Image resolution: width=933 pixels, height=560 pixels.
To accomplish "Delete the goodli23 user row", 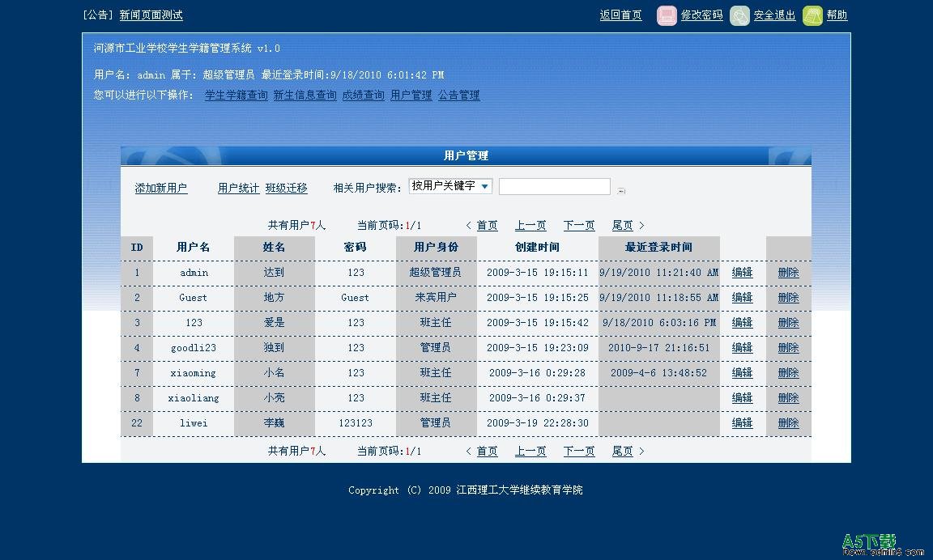I will click(788, 348).
